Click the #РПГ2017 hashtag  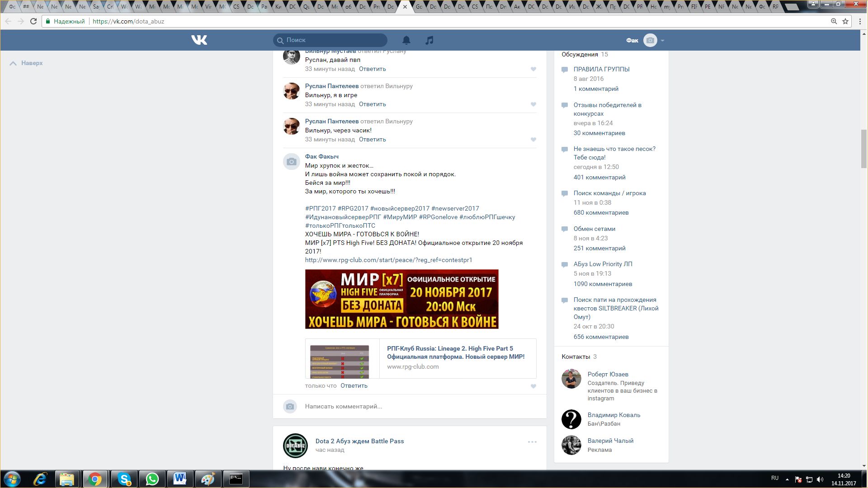(321, 209)
